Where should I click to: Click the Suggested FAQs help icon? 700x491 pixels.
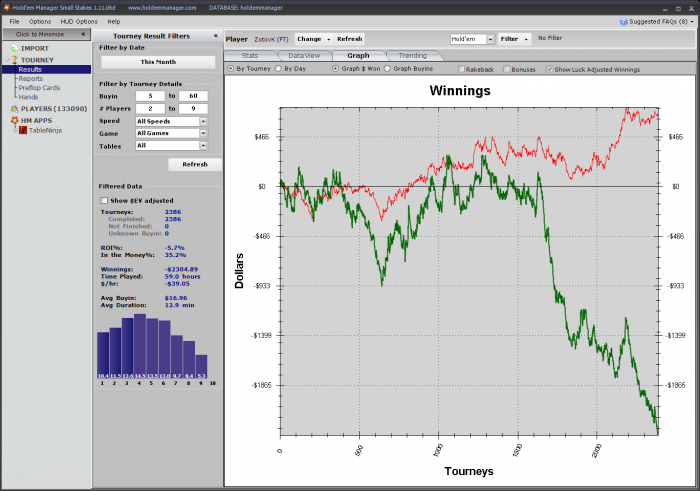(624, 21)
